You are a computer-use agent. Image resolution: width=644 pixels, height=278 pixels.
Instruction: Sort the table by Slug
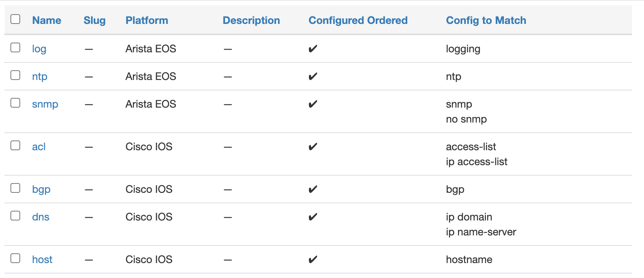pyautogui.click(x=94, y=21)
